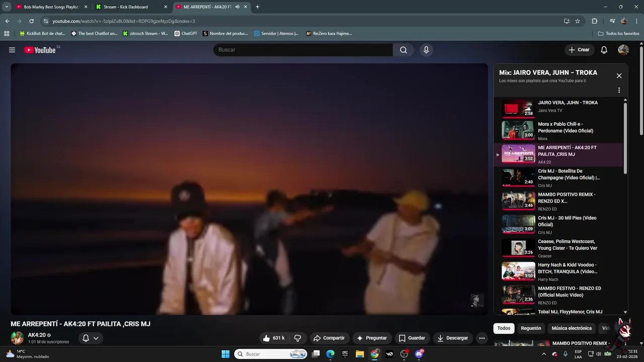Go to the YouTube home logo
This screenshot has width=644, height=362.
(40, 50)
